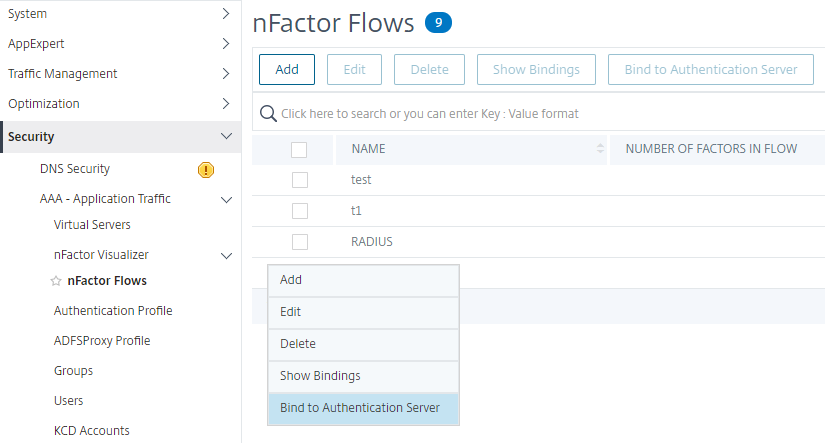Open ADFSProxy Profile in sidebar
This screenshot has width=825, height=443.
tap(102, 341)
